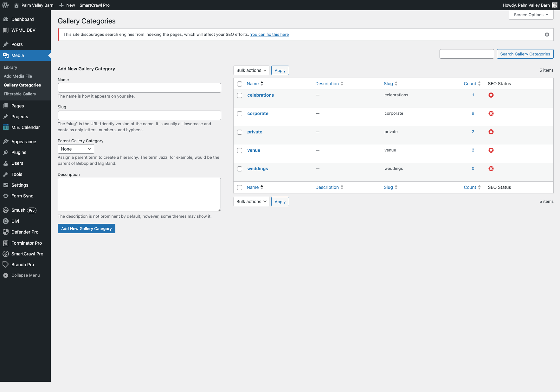Click the M.E. Calendar icon
560x392 pixels.
pos(6,127)
